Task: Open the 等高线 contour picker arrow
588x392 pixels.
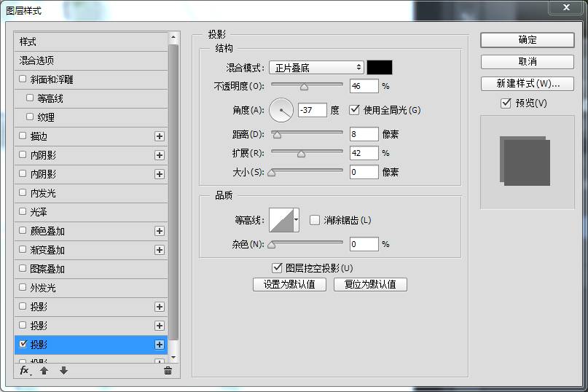Action: 297,220
